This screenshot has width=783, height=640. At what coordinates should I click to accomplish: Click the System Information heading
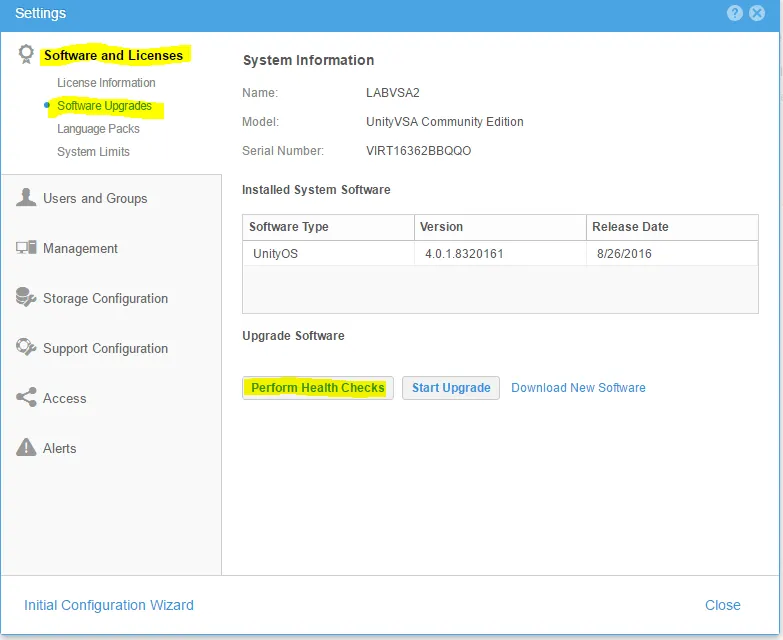coord(308,60)
